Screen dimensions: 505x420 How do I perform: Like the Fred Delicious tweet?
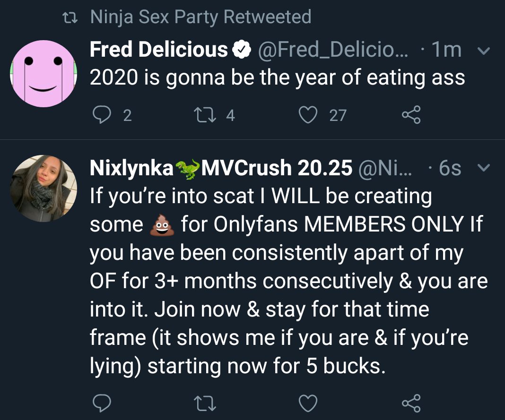(309, 115)
